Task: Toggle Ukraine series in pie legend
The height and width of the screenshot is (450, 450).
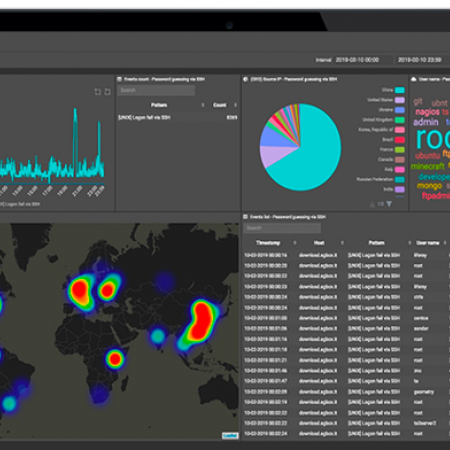Action: pos(391,110)
